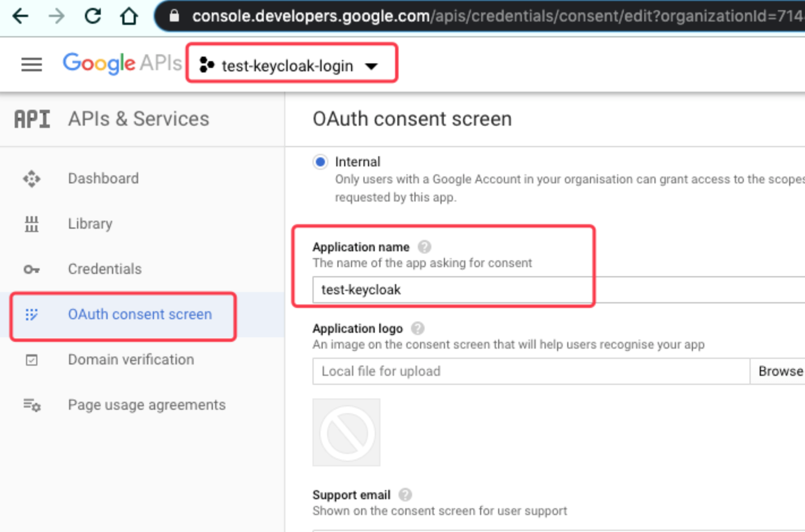Click the Page usage agreements icon

coord(32,405)
